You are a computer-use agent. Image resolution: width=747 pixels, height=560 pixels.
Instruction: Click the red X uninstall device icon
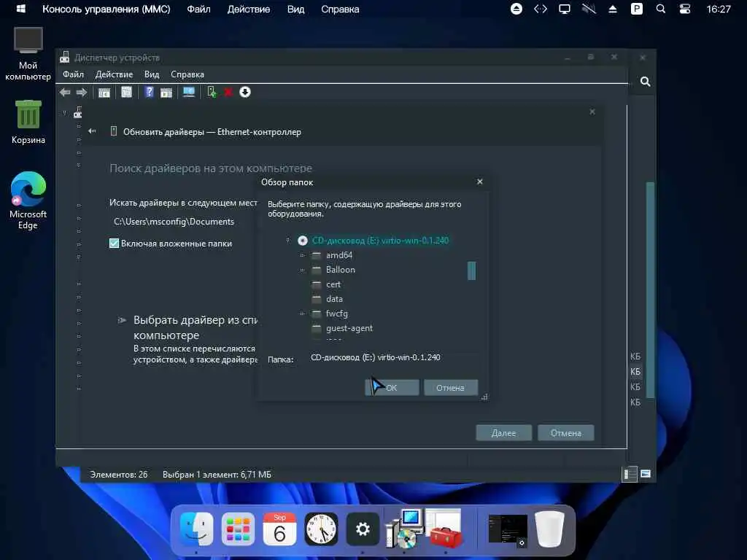click(228, 92)
